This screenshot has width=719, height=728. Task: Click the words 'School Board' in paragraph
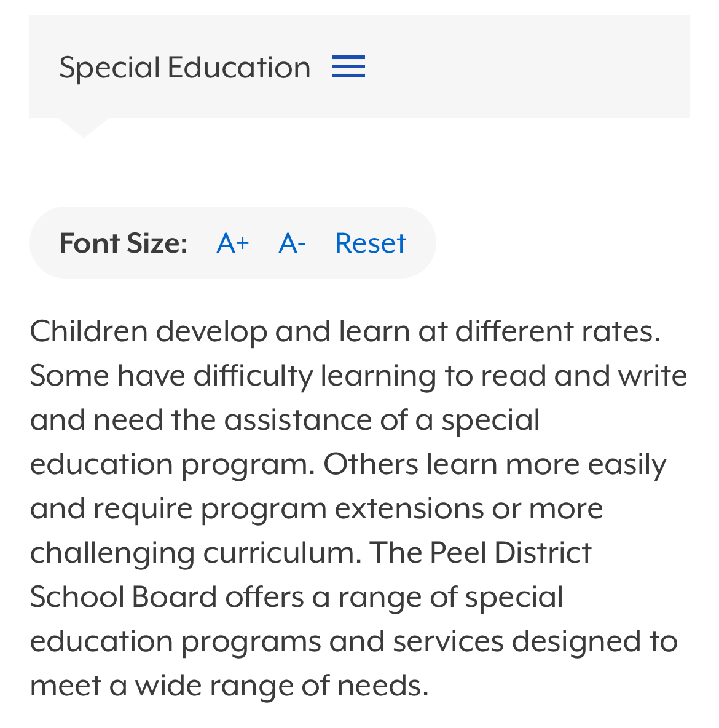(124, 597)
